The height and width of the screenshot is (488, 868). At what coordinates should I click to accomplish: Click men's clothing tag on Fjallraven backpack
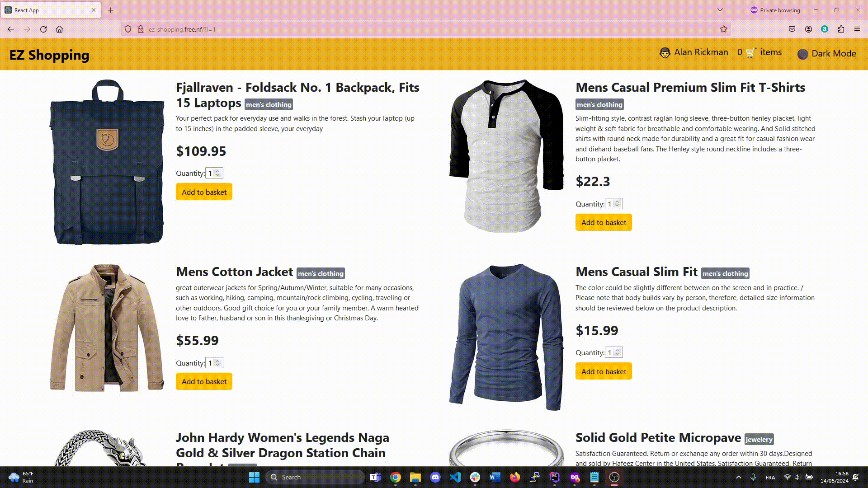(269, 104)
